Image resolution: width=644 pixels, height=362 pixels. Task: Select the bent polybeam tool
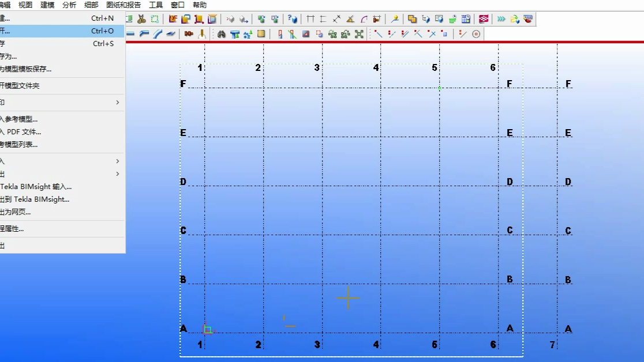point(144,33)
